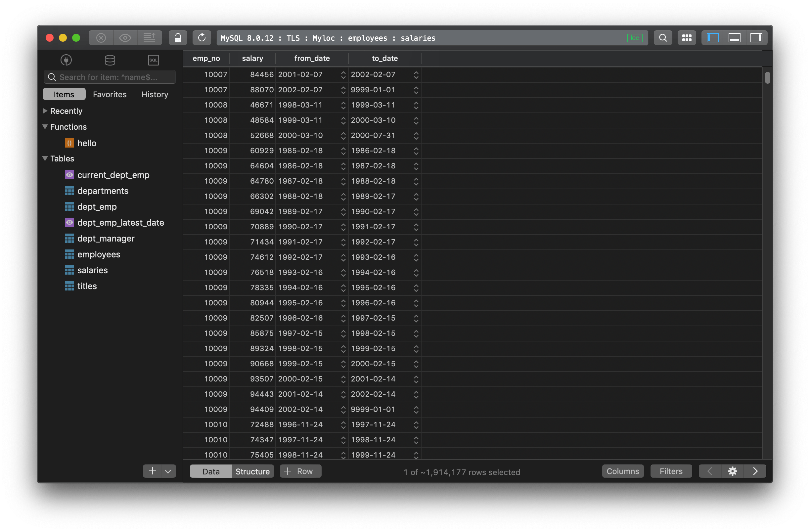This screenshot has width=810, height=532.
Task: Open the SQL query editor icon
Action: click(153, 60)
